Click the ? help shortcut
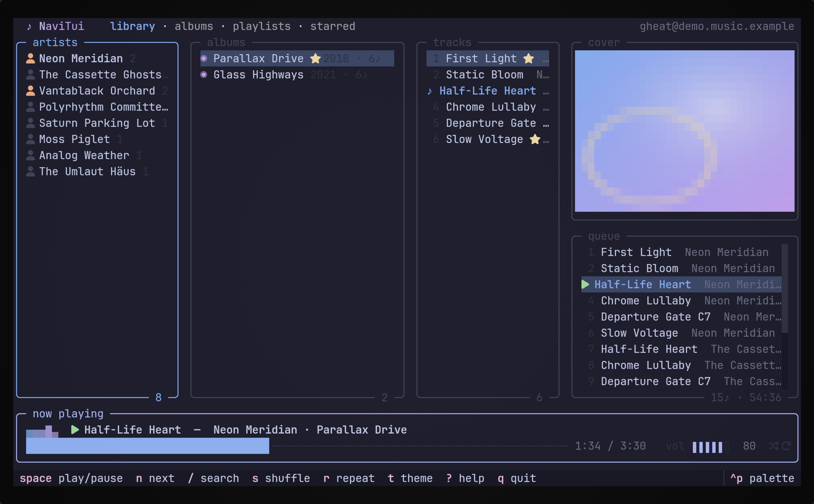This screenshot has width=814, height=504. coord(465,478)
